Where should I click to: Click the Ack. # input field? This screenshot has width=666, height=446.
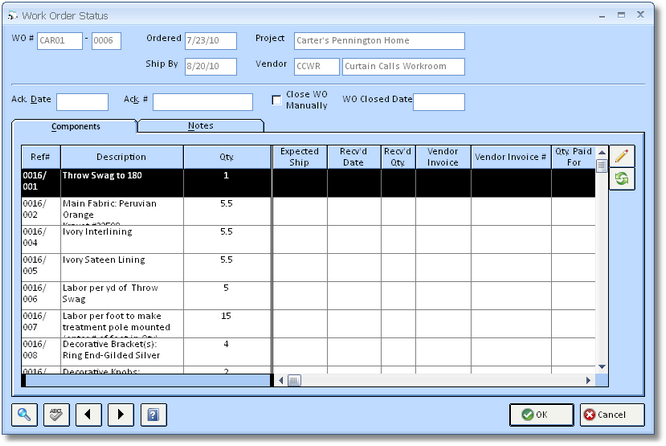(203, 102)
